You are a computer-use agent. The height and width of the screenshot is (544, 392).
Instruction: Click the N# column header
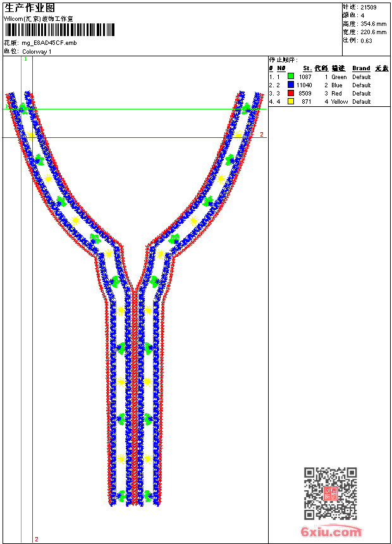(281, 68)
